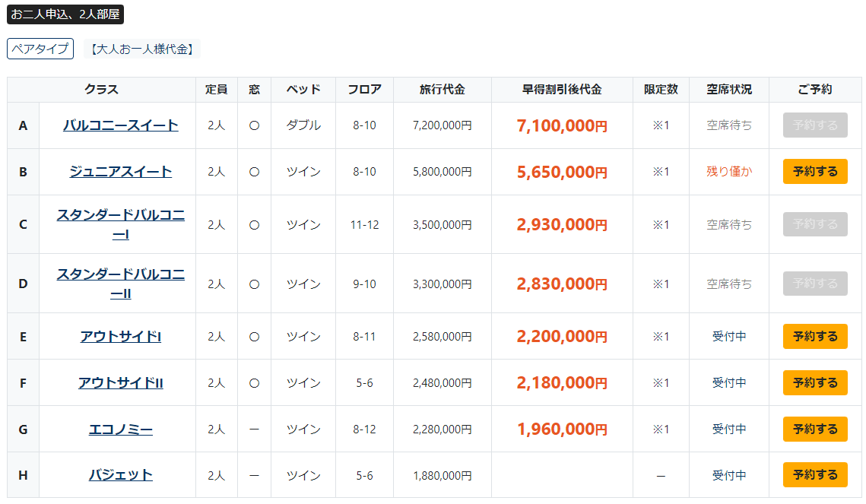Open the エコノミー class link
Image resolution: width=866 pixels, height=504 pixels.
120,429
